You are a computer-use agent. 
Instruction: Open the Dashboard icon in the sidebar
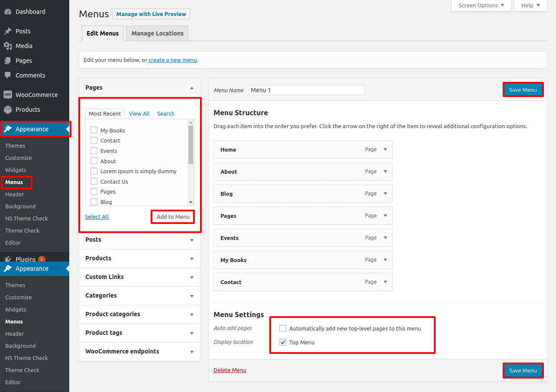pyautogui.click(x=8, y=12)
